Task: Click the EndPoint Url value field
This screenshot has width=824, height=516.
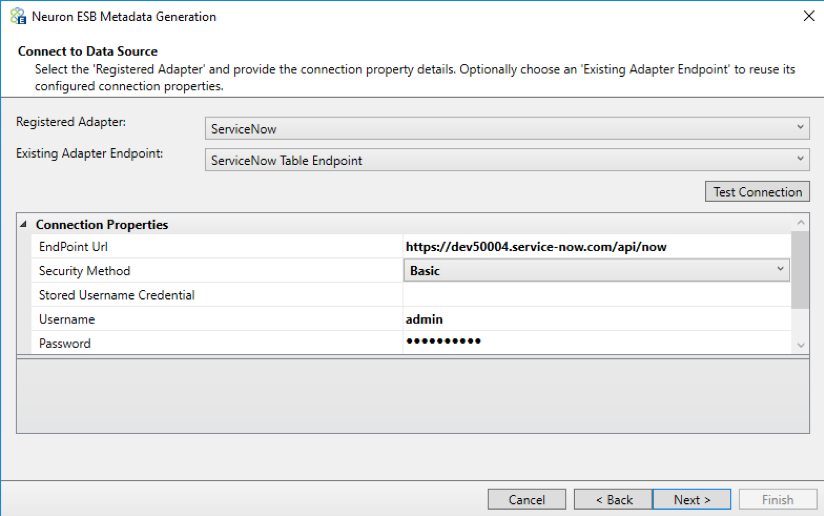Action: (596, 246)
